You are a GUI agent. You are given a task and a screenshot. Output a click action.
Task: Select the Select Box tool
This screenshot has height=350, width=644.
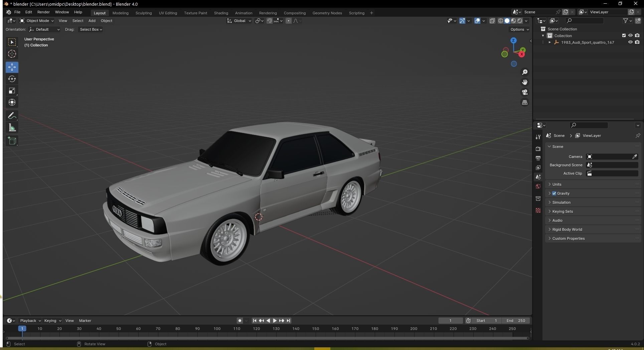[x=12, y=42]
